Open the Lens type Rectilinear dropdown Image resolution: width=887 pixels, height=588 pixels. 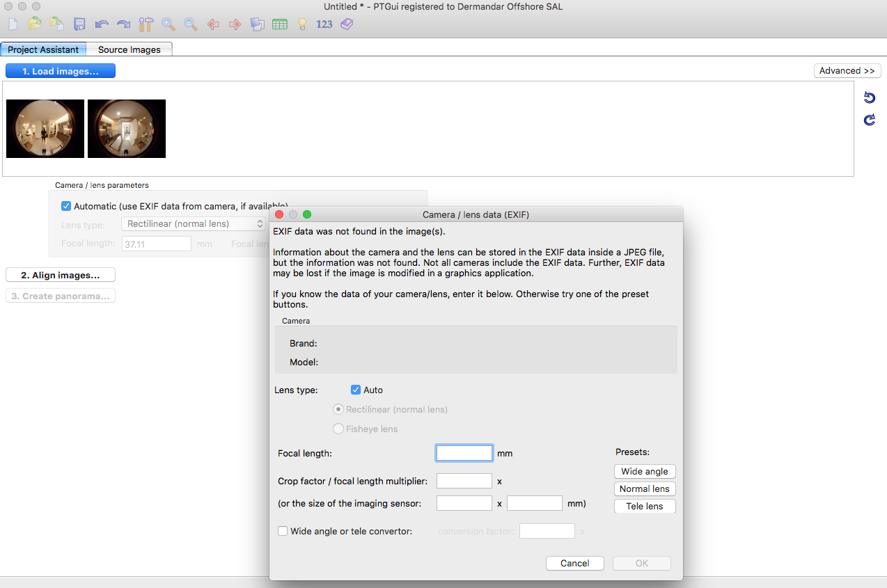coord(193,224)
